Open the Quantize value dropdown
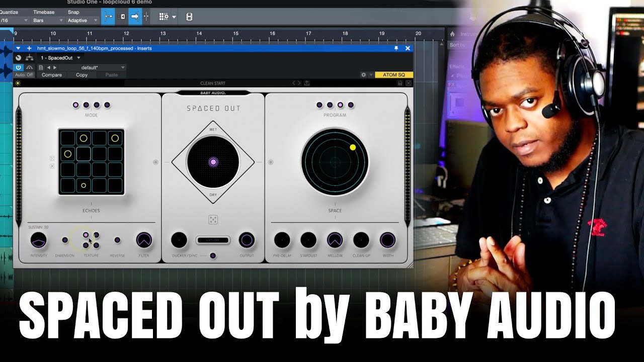644x362 pixels. 14,21
